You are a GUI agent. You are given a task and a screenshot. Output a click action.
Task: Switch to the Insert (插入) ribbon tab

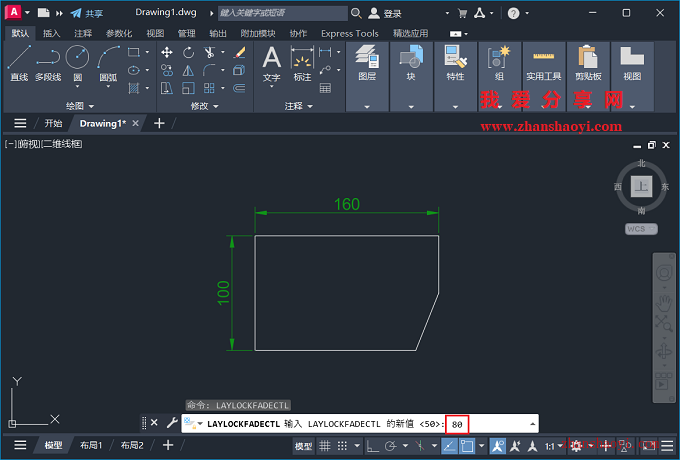click(51, 33)
